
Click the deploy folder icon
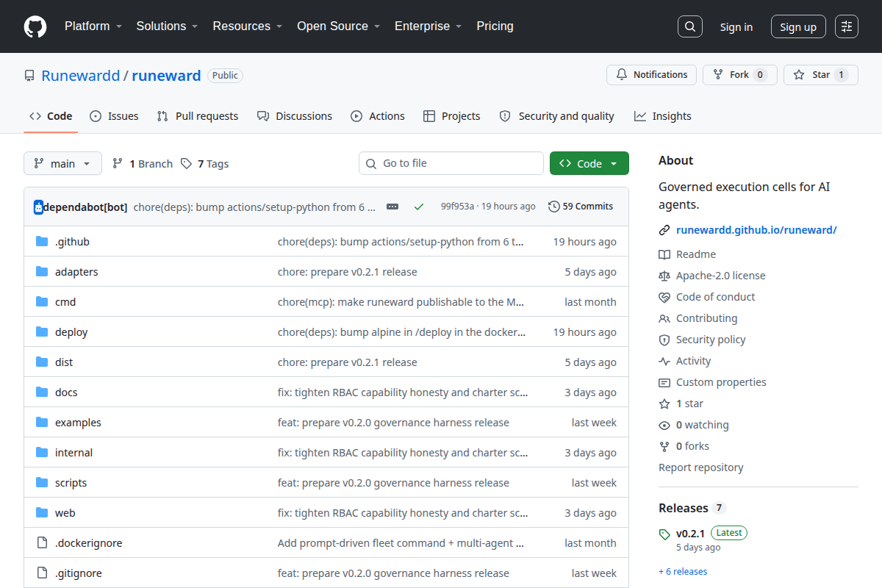(x=42, y=332)
